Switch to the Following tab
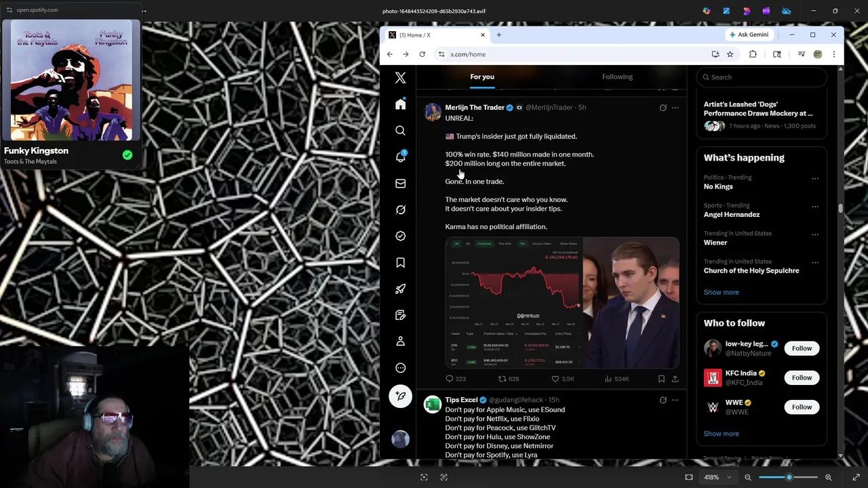This screenshot has width=868, height=488. (617, 77)
